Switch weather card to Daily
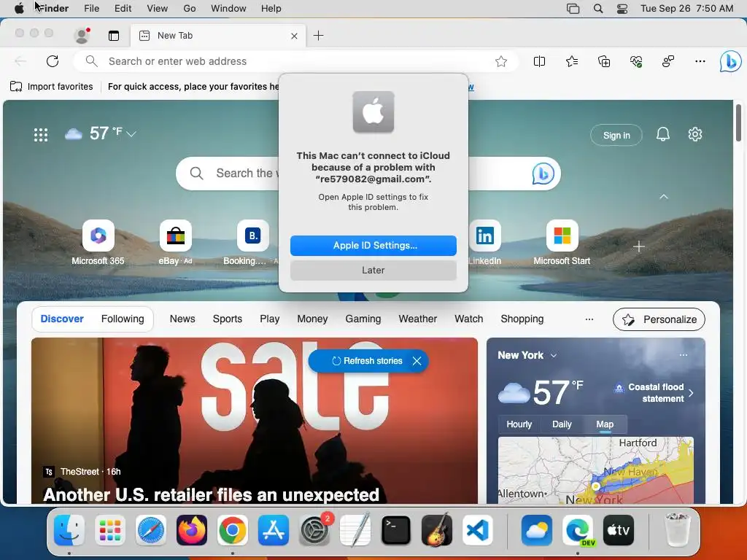 (562, 424)
